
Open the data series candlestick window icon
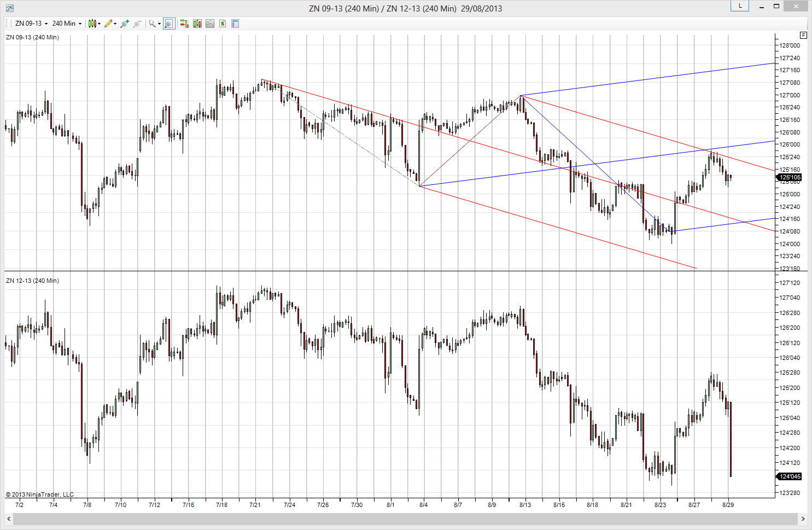pos(197,24)
